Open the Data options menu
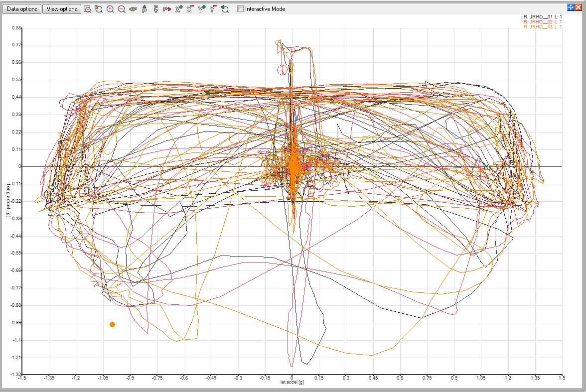This screenshot has width=586, height=392. [x=22, y=9]
